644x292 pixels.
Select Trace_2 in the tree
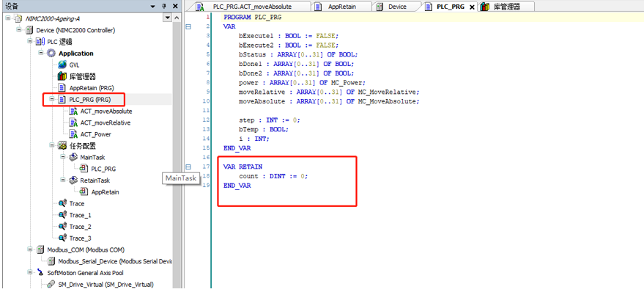pos(80,227)
